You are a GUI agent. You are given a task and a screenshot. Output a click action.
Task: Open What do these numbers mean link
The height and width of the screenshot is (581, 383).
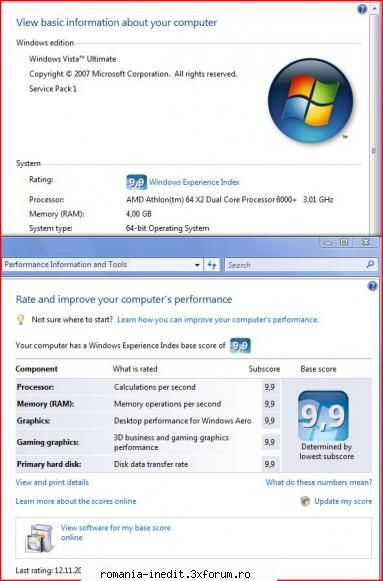click(319, 482)
